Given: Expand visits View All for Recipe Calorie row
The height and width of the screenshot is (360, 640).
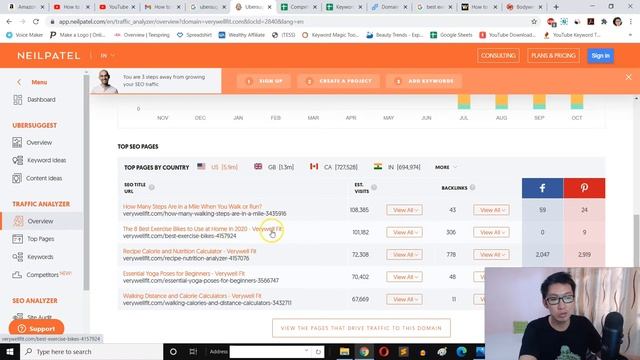Looking at the screenshot, I should point(404,255).
